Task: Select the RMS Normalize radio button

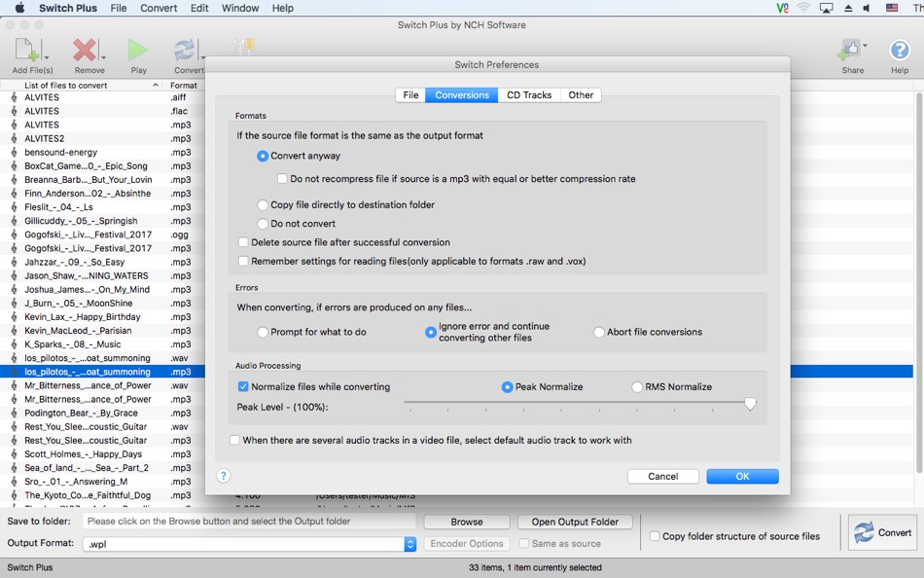Action: point(637,387)
